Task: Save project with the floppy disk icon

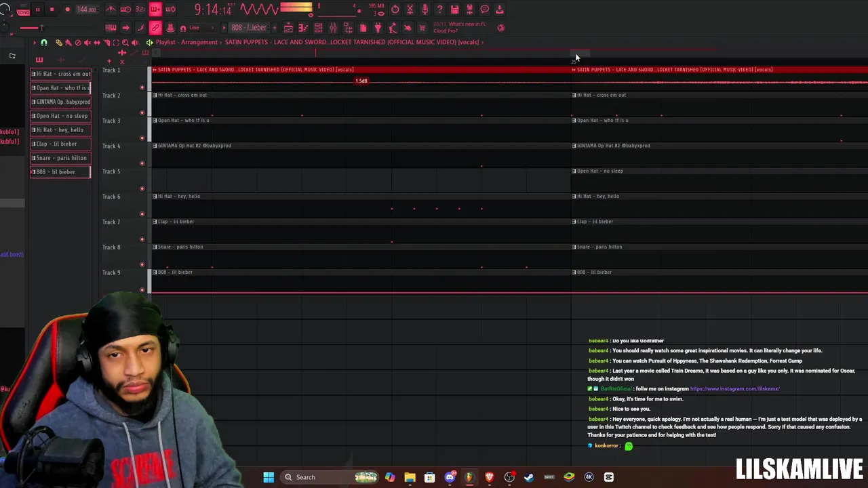Action: coord(454,9)
